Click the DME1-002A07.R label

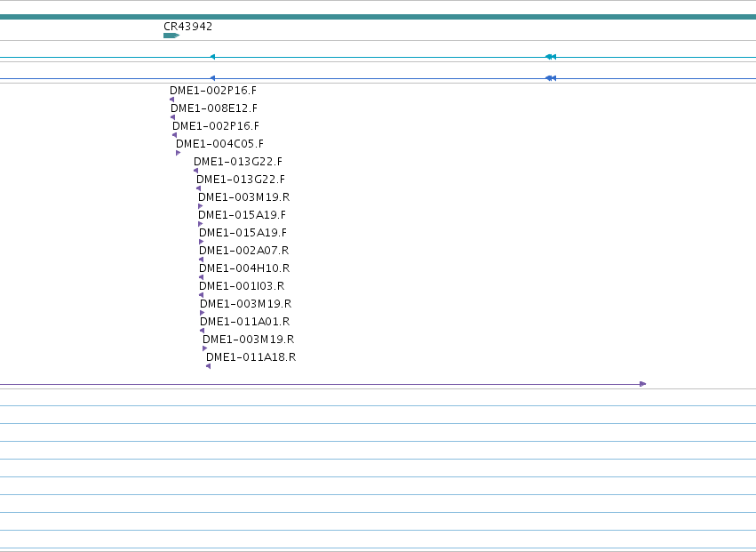click(244, 251)
